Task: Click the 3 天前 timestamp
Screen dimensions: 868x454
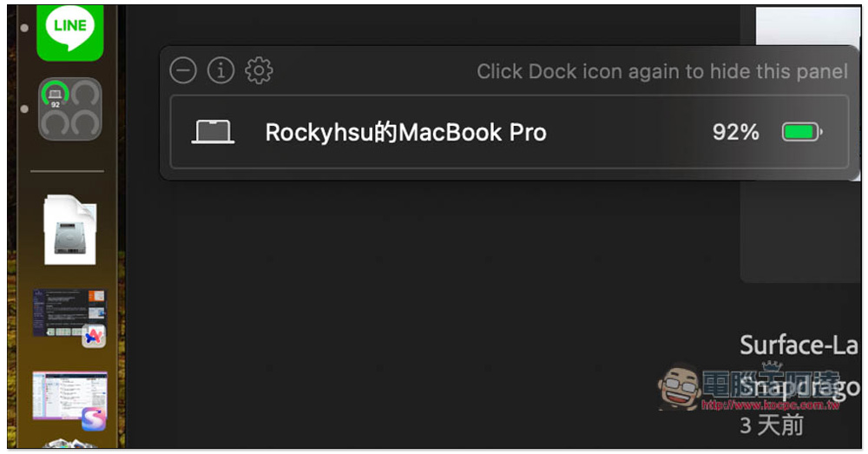Action: coord(772,424)
